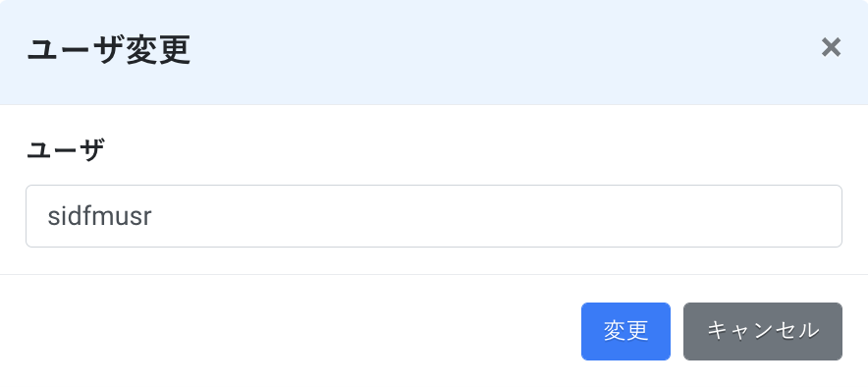Viewport: 868px width, 387px height.
Task: Click the blue 変更 button
Action: [625, 331]
